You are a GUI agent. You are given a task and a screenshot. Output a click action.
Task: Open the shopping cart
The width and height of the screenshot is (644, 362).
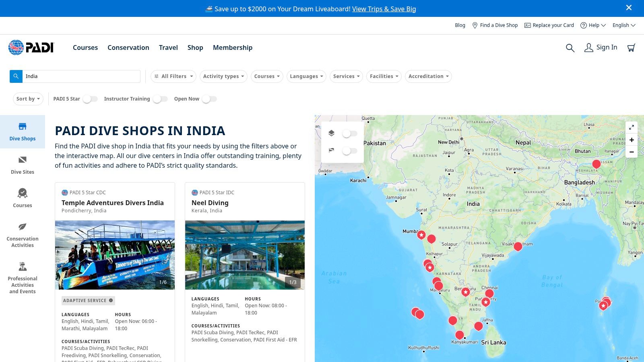click(x=631, y=47)
